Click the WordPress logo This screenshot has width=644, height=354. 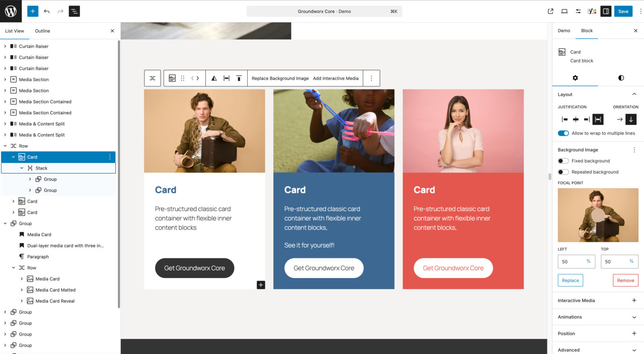coord(11,11)
